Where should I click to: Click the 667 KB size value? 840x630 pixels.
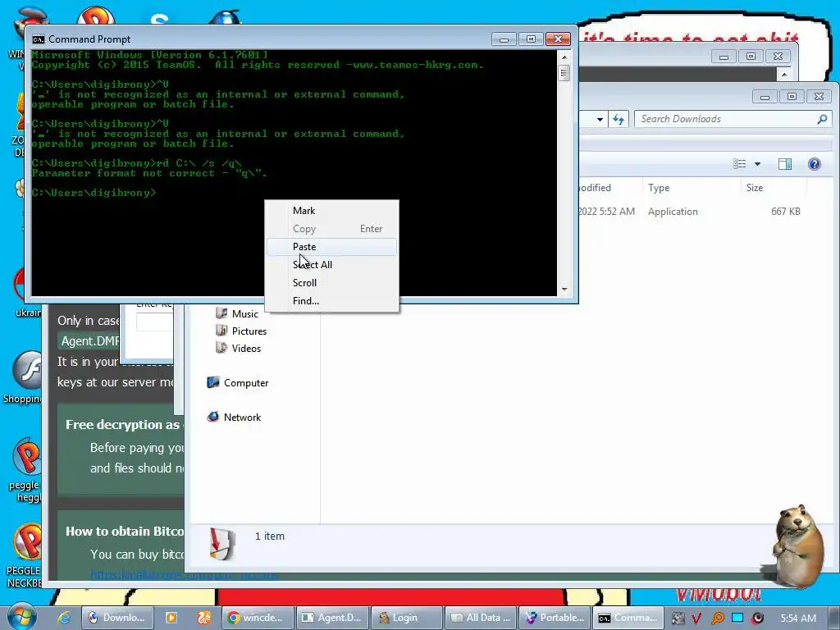tap(785, 212)
